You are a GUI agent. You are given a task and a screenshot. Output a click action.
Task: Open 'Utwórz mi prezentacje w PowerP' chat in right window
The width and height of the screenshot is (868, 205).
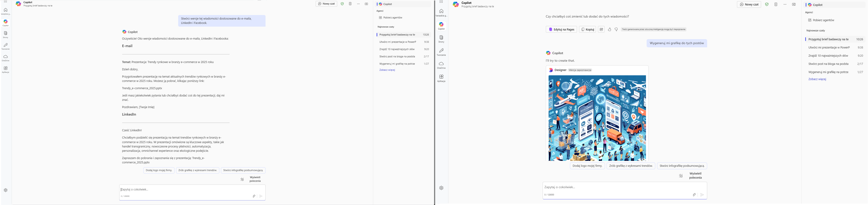tap(829, 48)
